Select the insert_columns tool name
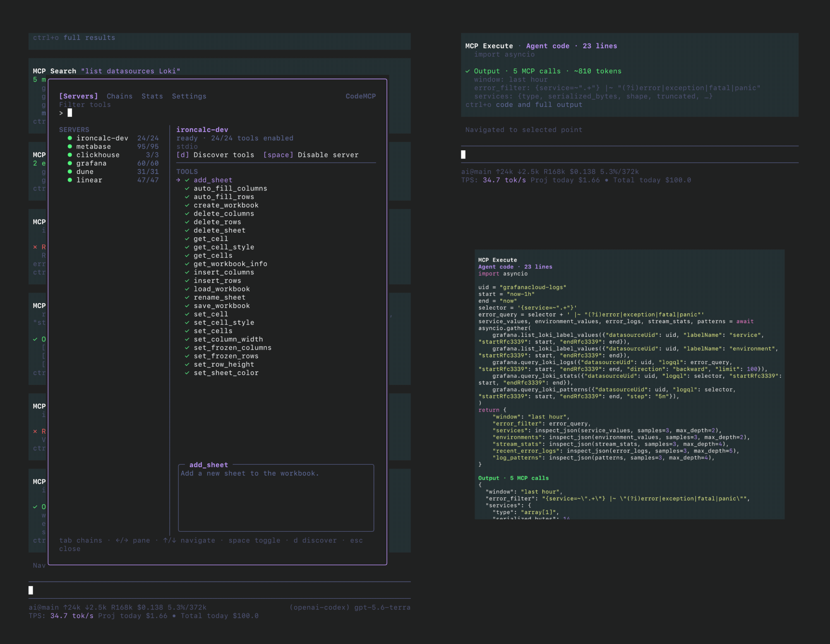Screen dimensions: 830x644 pos(224,272)
